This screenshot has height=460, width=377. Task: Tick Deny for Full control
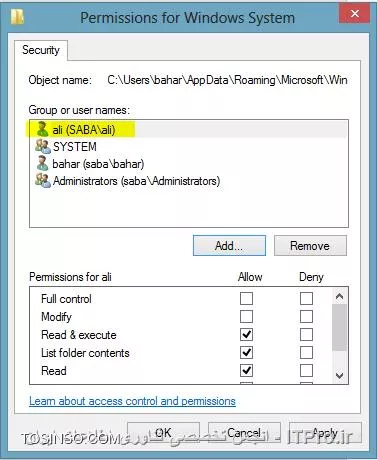[x=306, y=298]
